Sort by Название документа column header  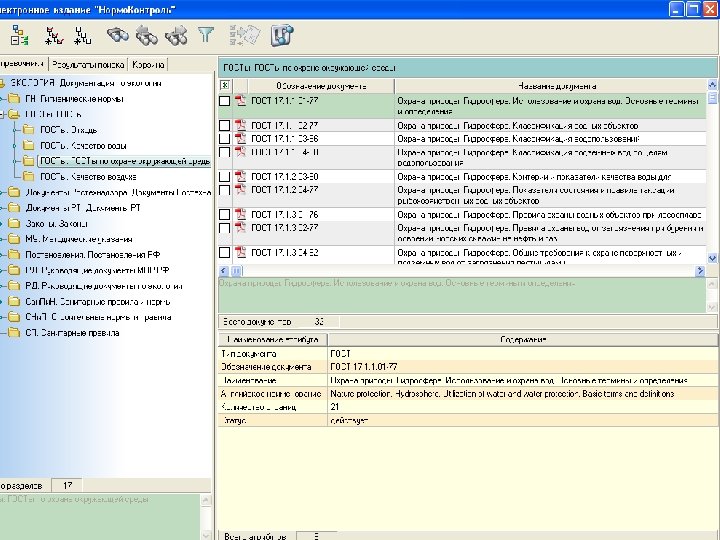point(558,84)
